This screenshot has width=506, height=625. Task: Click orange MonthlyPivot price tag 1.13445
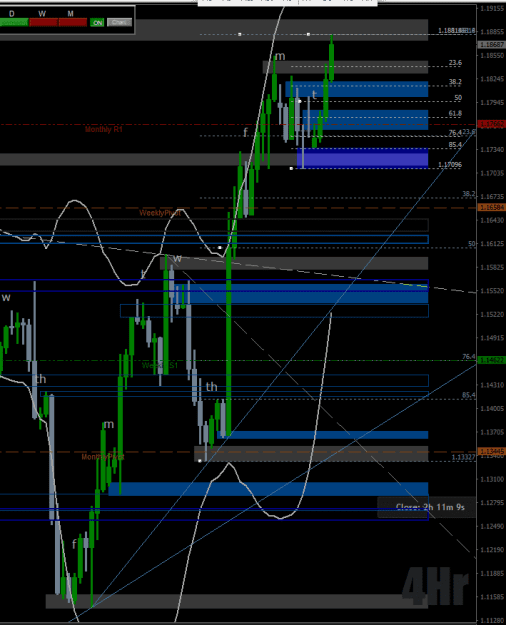[x=491, y=452]
